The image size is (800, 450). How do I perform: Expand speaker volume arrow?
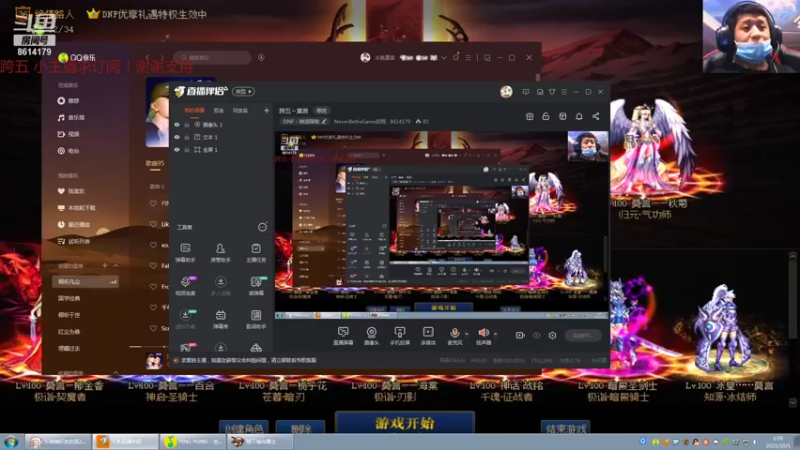495,334
